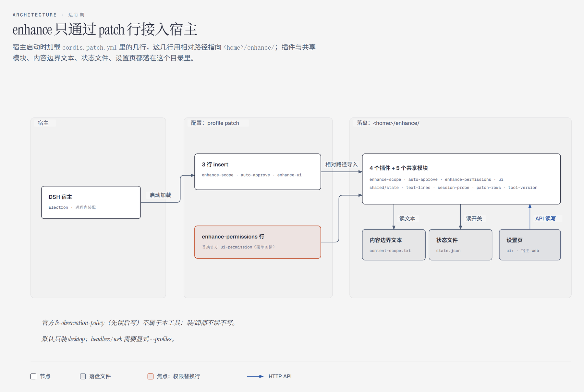The width and height of the screenshot is (584, 392).
Task: Click the 状态文件 state.json box
Action: [x=460, y=245]
